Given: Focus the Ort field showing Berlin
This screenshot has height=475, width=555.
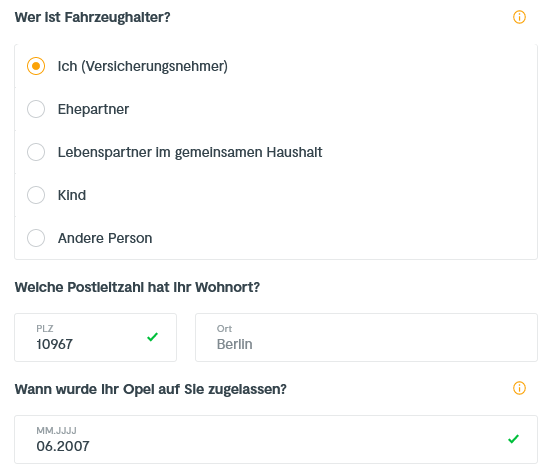Looking at the screenshot, I should 366,337.
